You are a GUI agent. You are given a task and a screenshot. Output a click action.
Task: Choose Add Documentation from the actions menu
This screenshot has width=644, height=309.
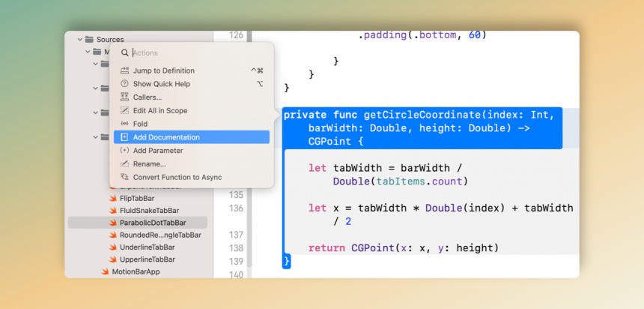coord(166,137)
